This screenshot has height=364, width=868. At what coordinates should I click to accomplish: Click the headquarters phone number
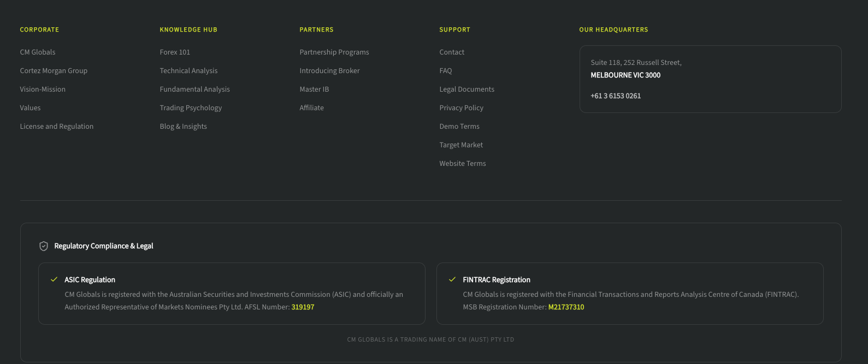pyautogui.click(x=616, y=96)
